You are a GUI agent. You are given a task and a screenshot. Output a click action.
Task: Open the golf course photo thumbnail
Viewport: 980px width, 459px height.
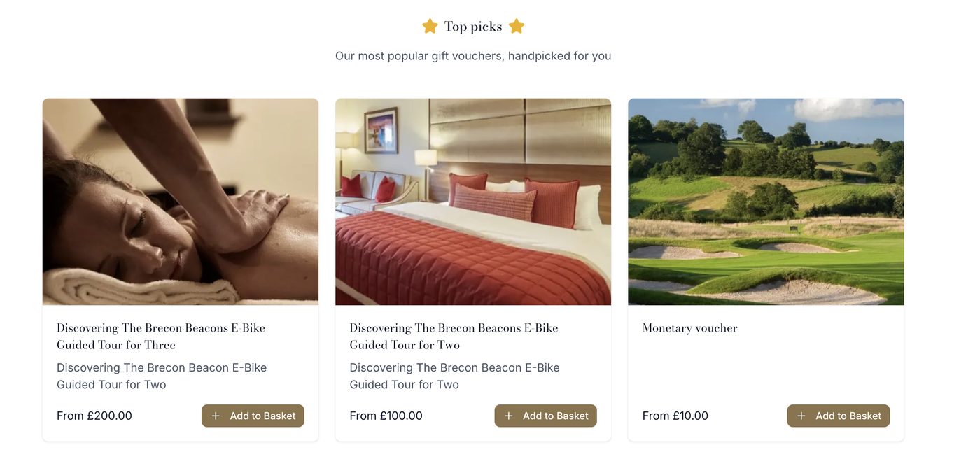tap(766, 202)
